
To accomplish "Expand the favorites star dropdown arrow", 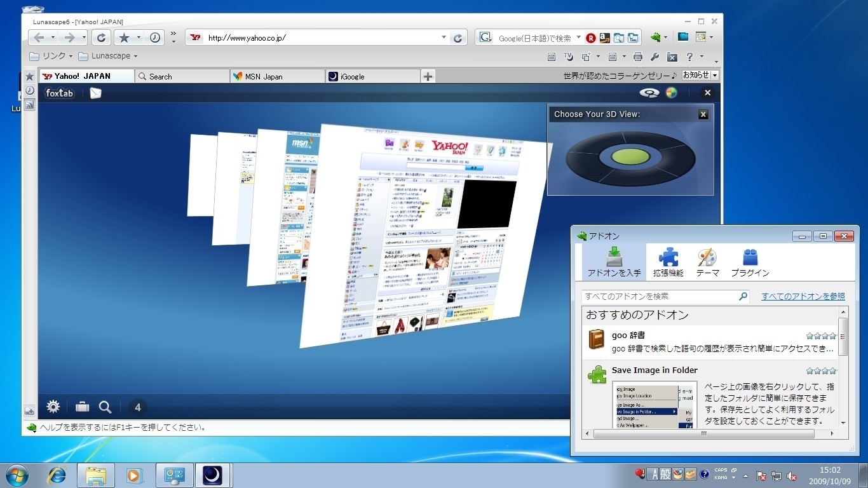I will [x=139, y=37].
